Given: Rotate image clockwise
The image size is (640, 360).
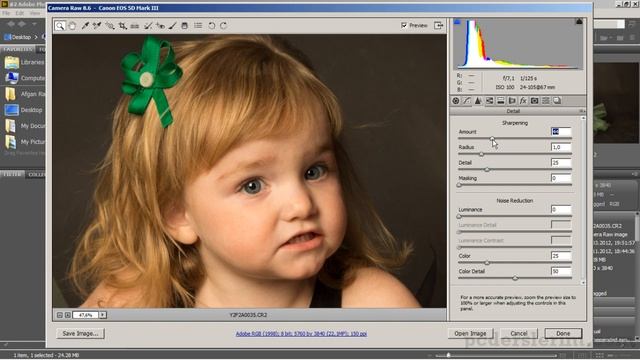Looking at the screenshot, I should tap(224, 26).
